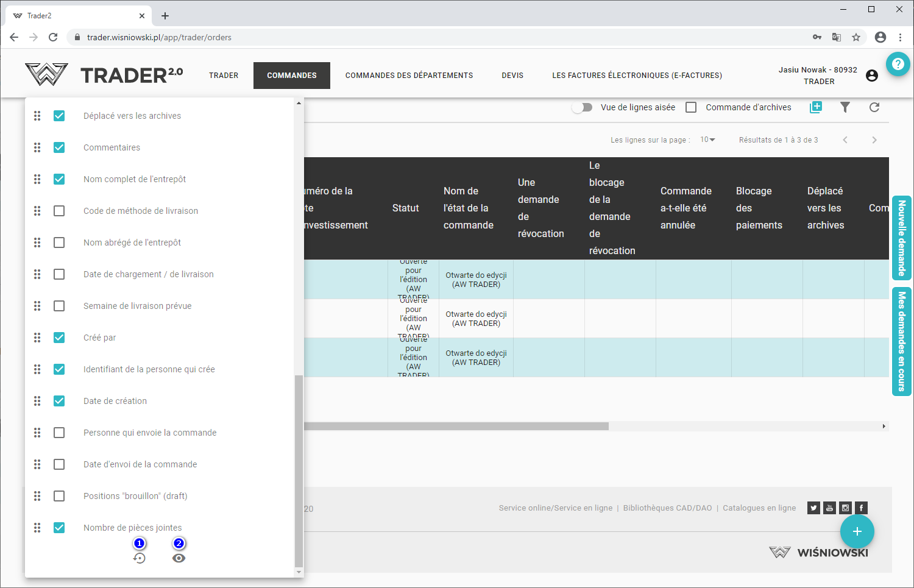Image resolution: width=914 pixels, height=588 pixels.
Task: Open the Twitter social icon
Action: tap(813, 508)
